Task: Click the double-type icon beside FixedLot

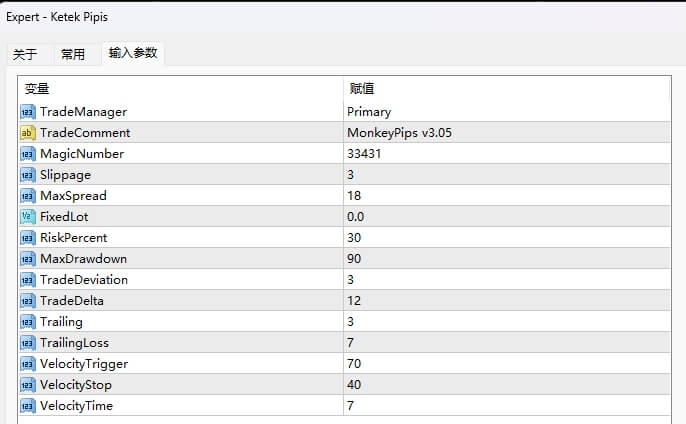Action: [27, 217]
